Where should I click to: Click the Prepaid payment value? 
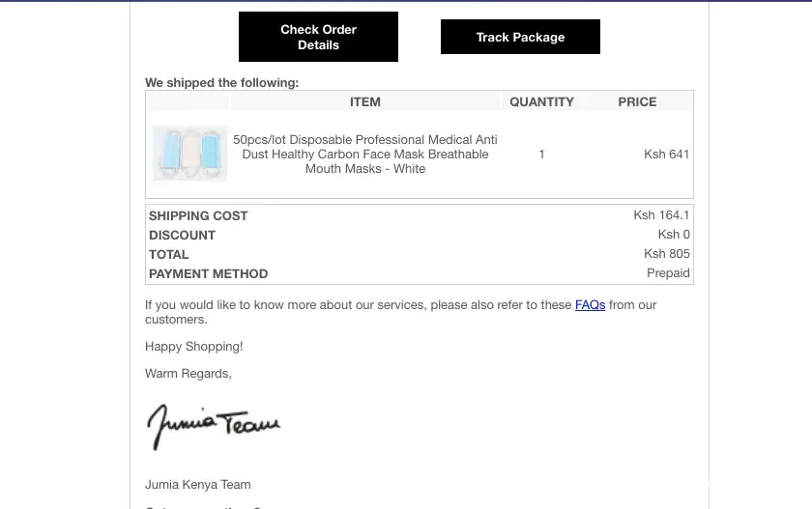tap(668, 273)
